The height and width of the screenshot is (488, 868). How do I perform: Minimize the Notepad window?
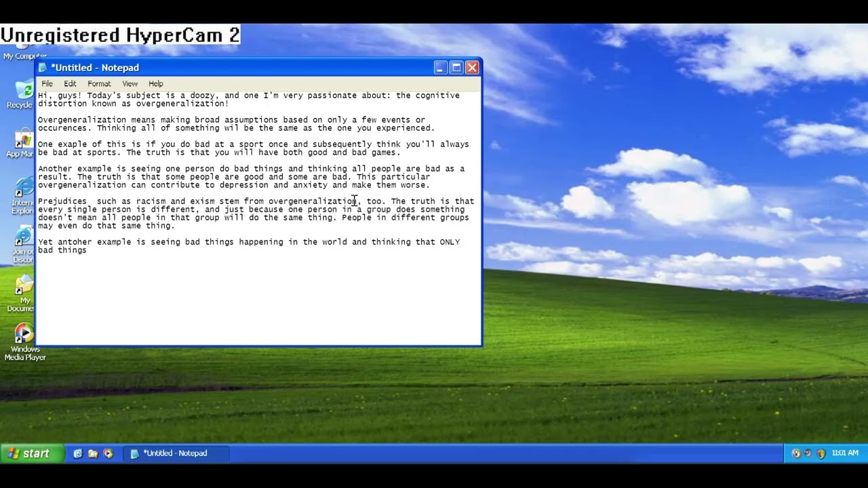(441, 67)
